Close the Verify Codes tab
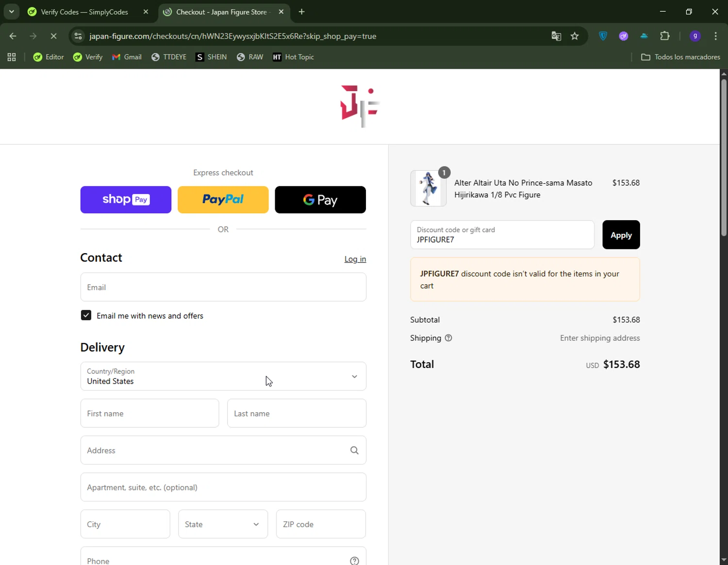Viewport: 728px width, 565px height. pos(146,12)
